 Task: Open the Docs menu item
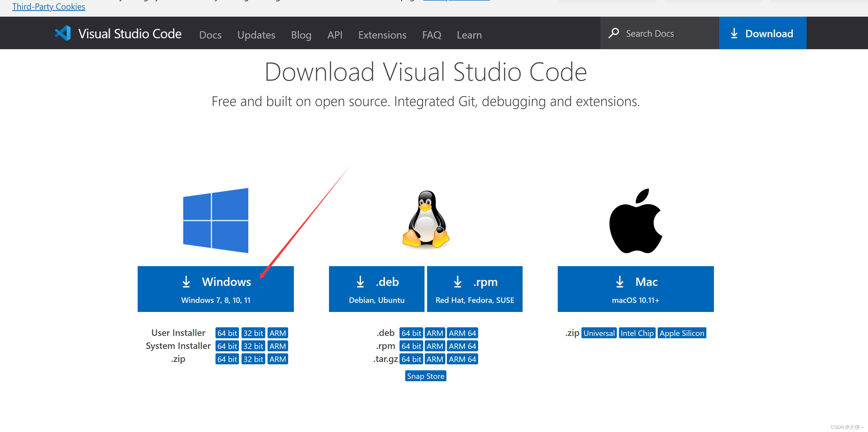(210, 35)
